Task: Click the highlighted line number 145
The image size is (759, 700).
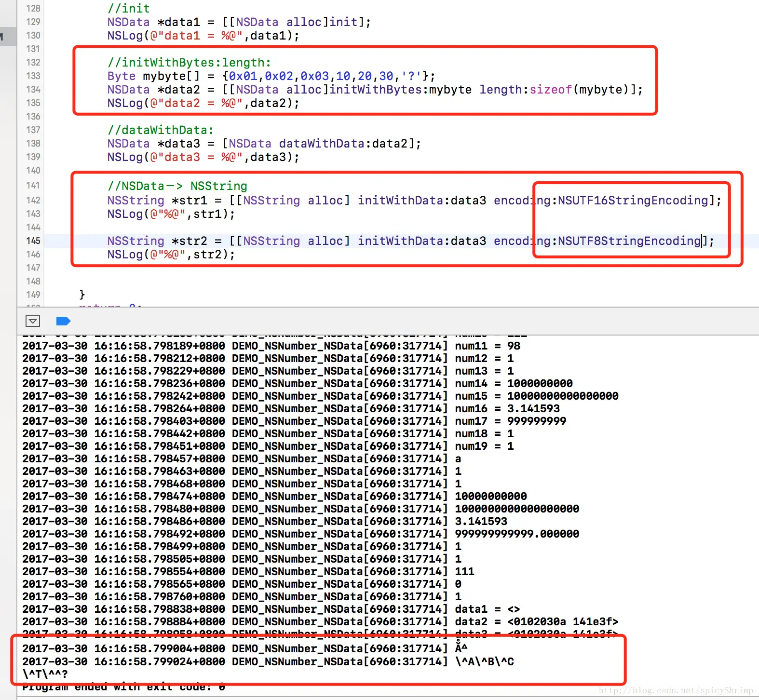Action: pos(33,241)
